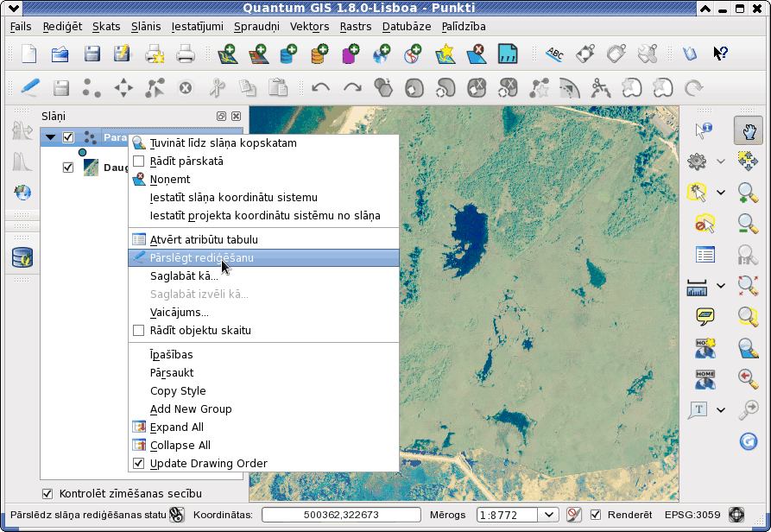Click the Cut Features scissors icon

pos(217,88)
